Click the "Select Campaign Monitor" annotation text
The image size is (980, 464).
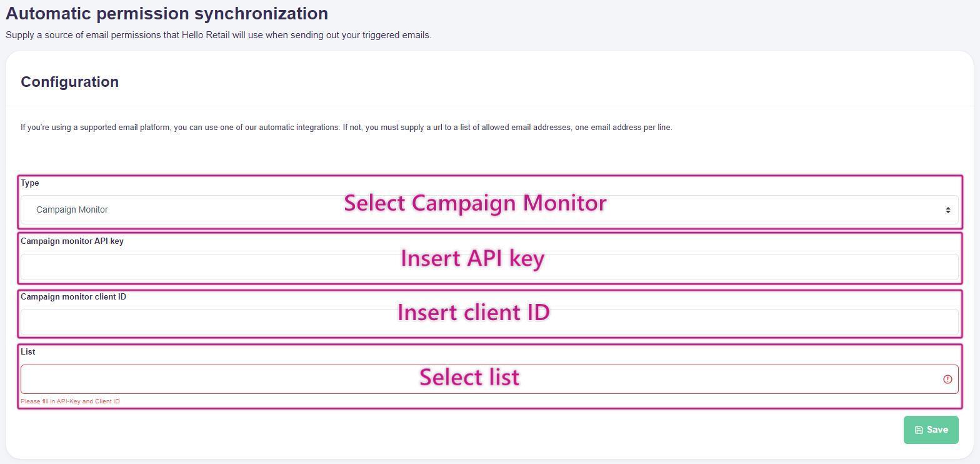tap(475, 203)
